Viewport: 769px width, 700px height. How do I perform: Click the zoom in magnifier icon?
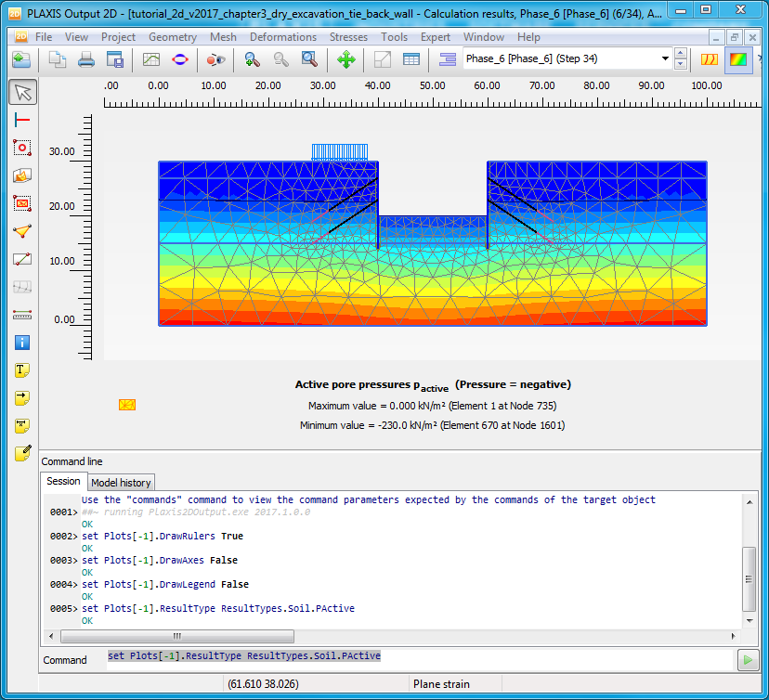pyautogui.click(x=252, y=59)
